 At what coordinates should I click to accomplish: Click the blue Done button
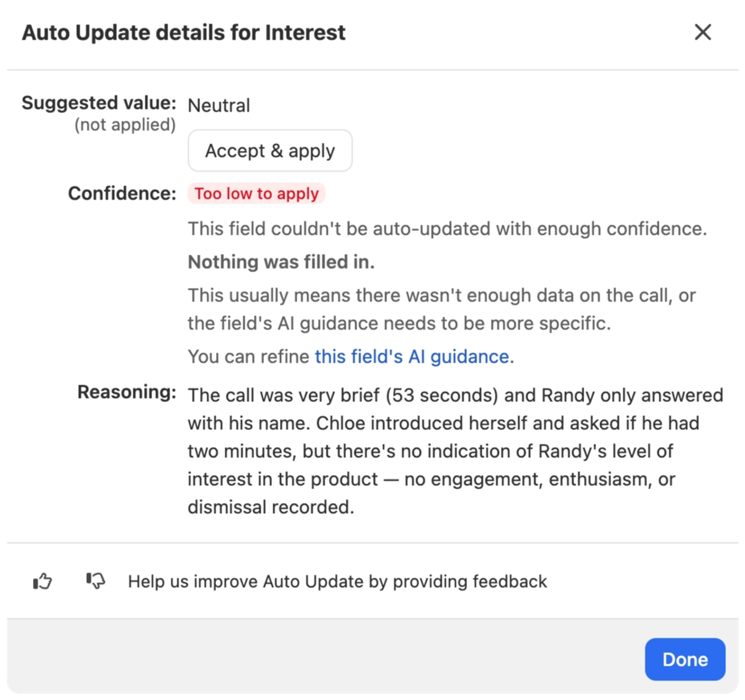(x=685, y=659)
